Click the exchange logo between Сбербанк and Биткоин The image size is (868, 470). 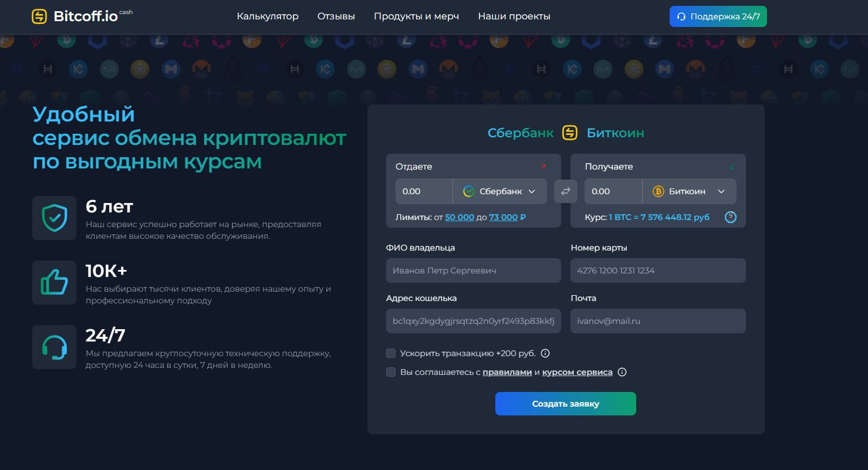pyautogui.click(x=570, y=133)
